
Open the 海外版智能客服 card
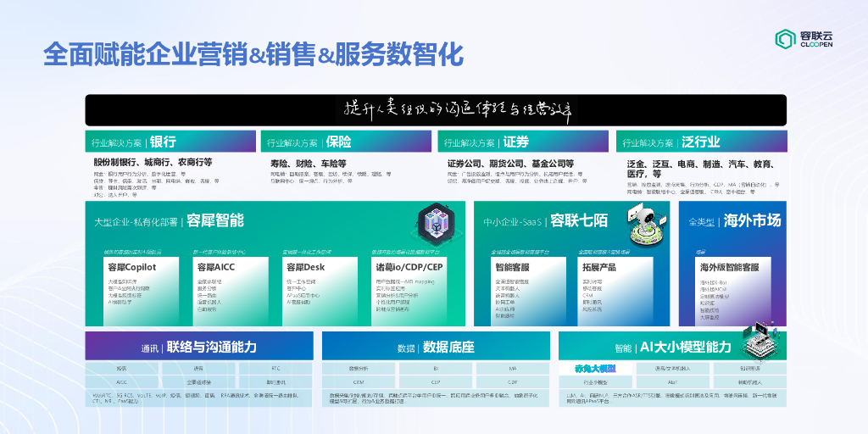pos(732,292)
